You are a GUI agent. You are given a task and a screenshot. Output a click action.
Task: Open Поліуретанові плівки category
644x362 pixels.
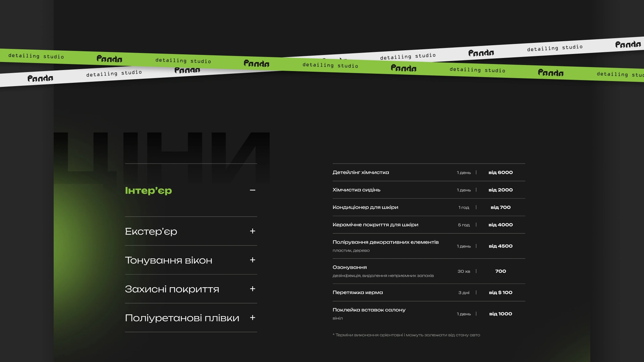click(182, 318)
